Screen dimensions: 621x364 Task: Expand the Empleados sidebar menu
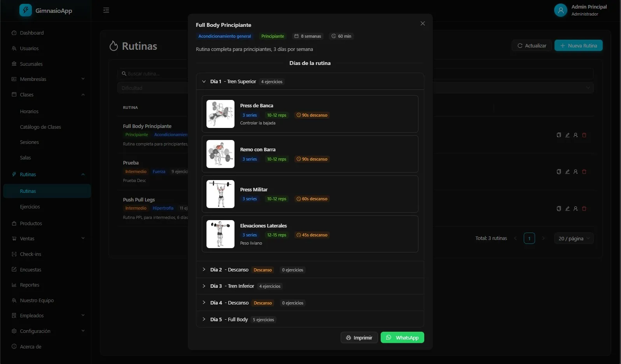[x=47, y=316]
